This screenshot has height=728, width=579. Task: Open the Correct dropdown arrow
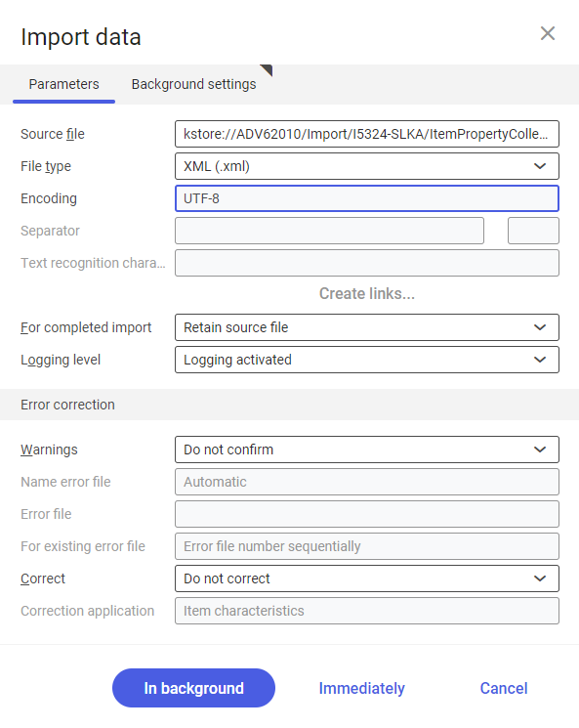tap(540, 578)
